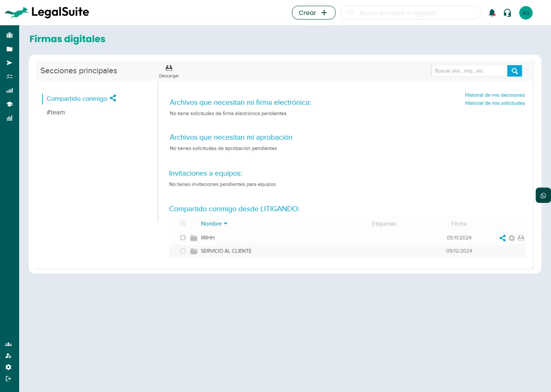Toggle the select-all checkbox in table header
Viewport: 551px width, 392px height.
point(183,223)
